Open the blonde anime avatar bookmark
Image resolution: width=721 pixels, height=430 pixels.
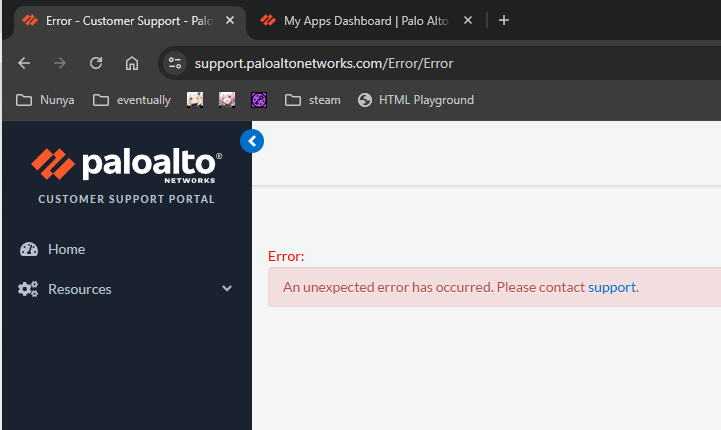click(x=195, y=100)
